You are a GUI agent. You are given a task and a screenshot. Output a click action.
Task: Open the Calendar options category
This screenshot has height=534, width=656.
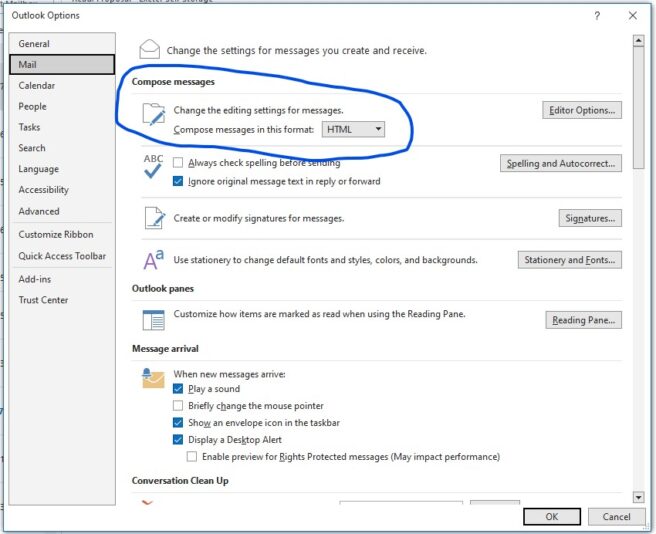pyautogui.click(x=62, y=85)
